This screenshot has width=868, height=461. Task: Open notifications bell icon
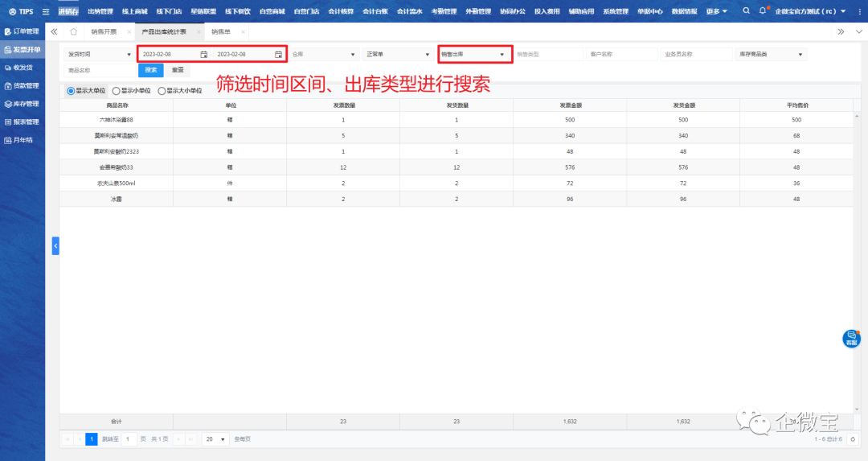click(x=763, y=11)
